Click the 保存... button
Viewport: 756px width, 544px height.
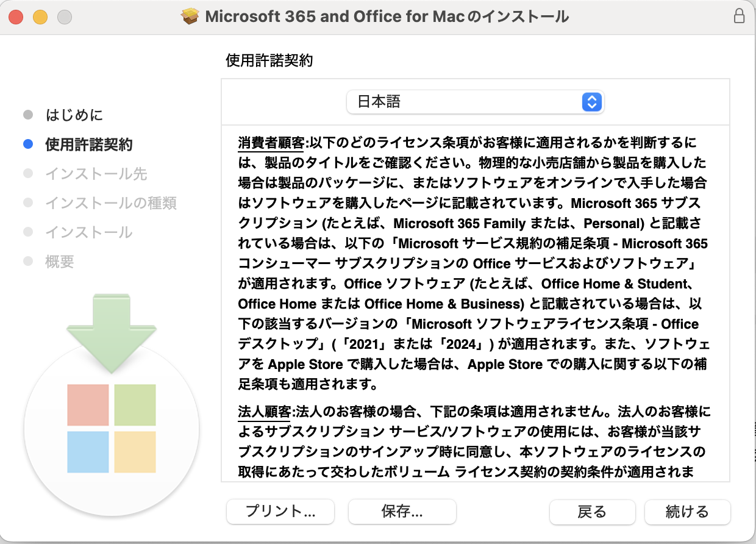tap(402, 512)
